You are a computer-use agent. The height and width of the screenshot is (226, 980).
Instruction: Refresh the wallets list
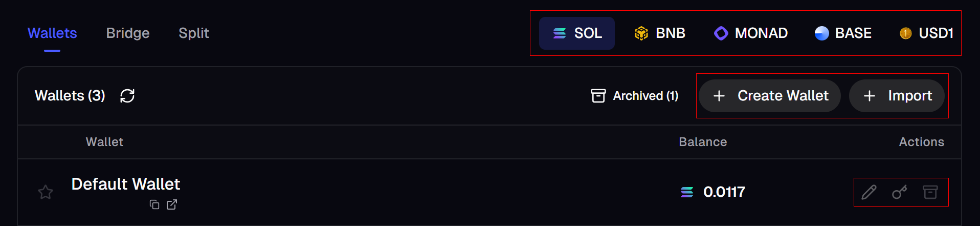pos(127,96)
